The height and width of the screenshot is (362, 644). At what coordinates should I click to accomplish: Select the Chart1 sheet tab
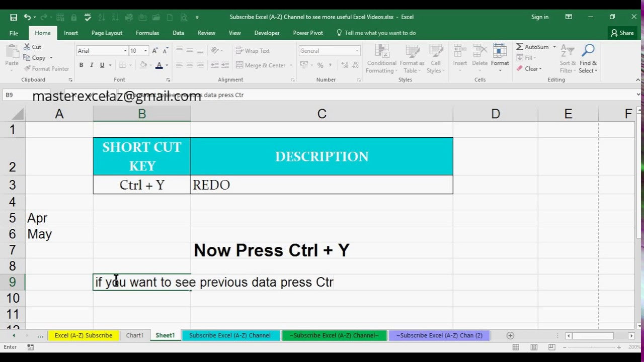coord(134,335)
